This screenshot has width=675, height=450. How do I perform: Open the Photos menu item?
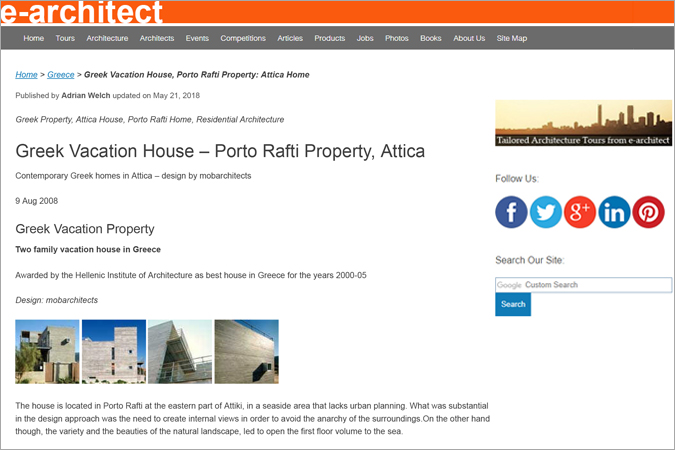pyautogui.click(x=396, y=38)
